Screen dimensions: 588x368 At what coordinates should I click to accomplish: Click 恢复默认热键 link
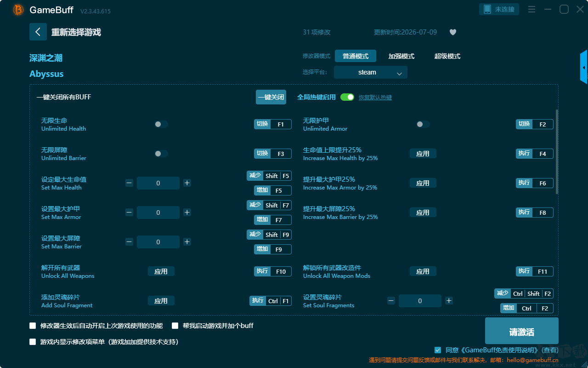click(x=375, y=98)
